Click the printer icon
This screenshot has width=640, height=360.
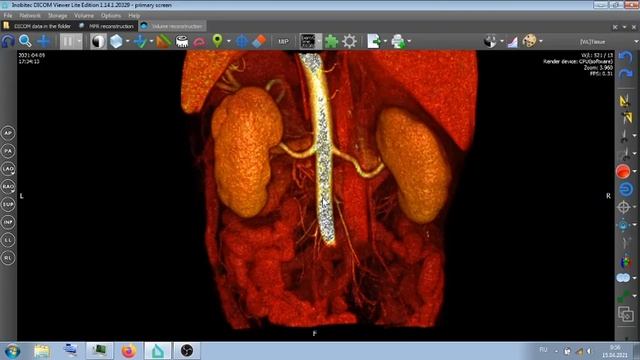pos(398,41)
